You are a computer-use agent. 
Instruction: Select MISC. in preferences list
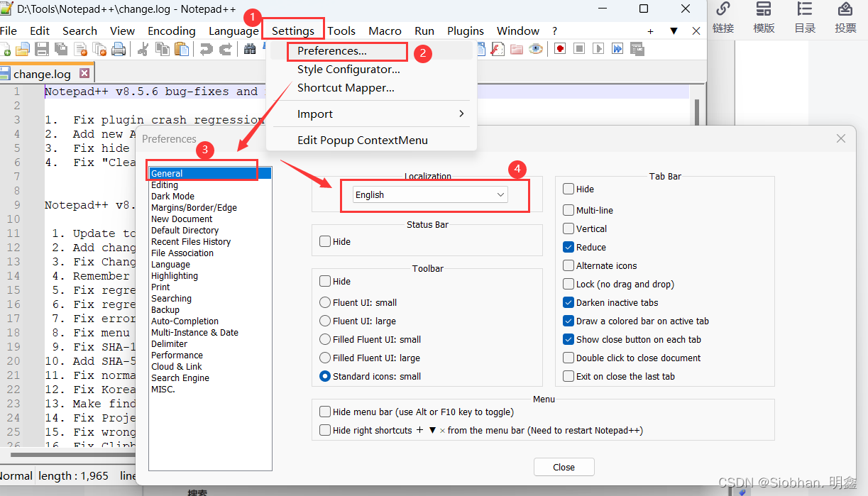pos(163,389)
